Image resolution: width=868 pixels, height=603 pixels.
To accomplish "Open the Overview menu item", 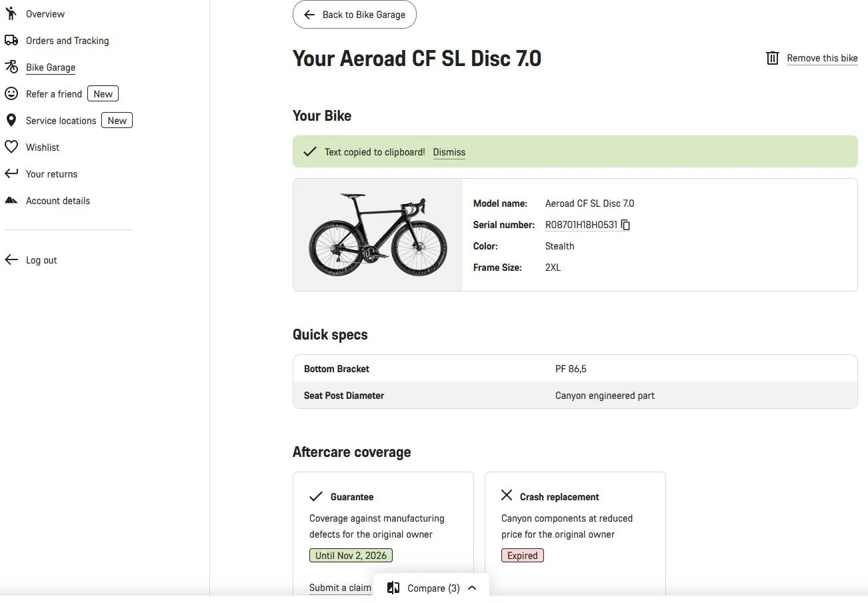I will (x=45, y=14).
